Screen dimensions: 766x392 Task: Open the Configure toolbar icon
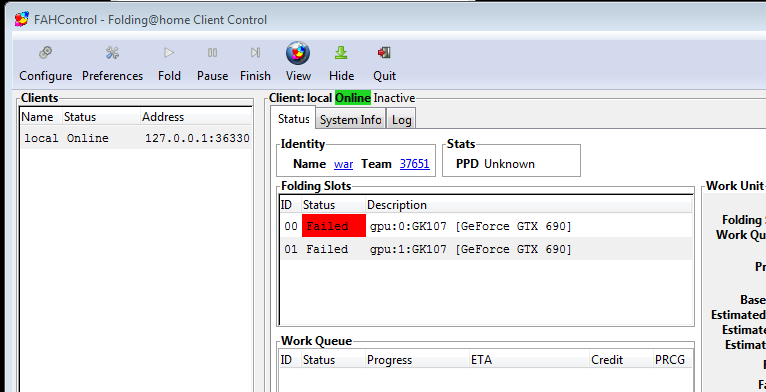point(45,52)
